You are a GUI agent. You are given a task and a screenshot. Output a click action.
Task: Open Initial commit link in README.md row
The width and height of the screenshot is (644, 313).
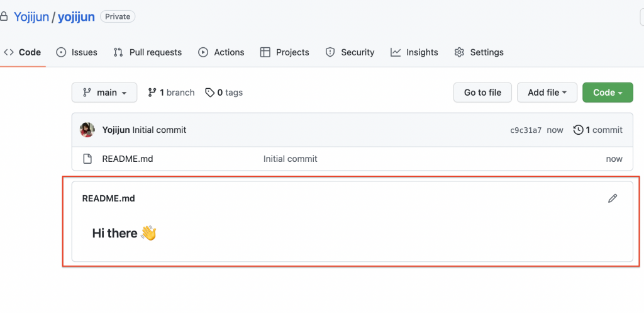(291, 159)
